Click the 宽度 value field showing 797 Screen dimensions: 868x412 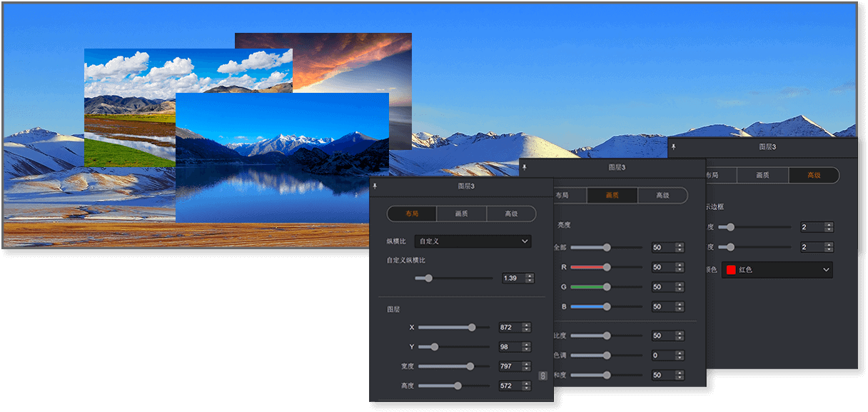pos(510,366)
